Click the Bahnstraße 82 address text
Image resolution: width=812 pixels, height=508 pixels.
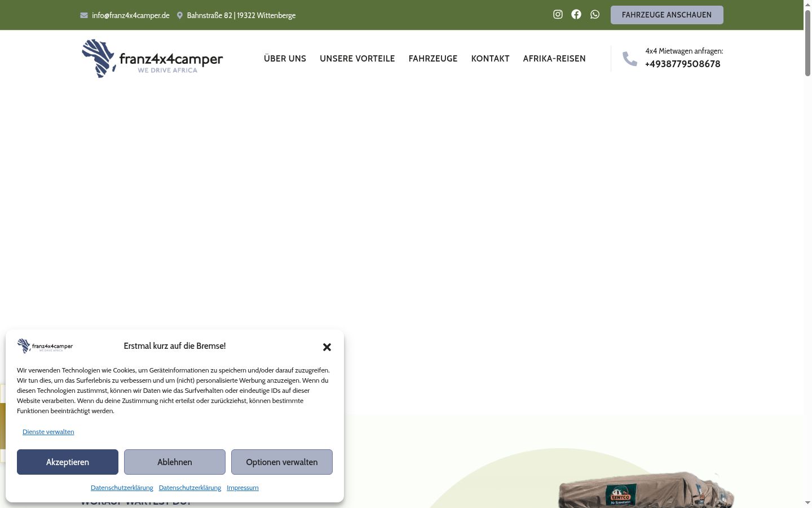[241, 15]
